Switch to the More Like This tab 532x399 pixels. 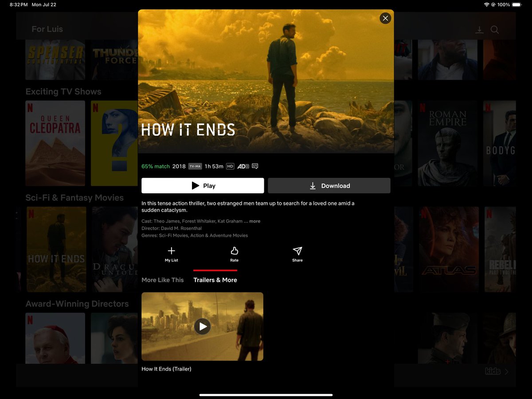(163, 280)
